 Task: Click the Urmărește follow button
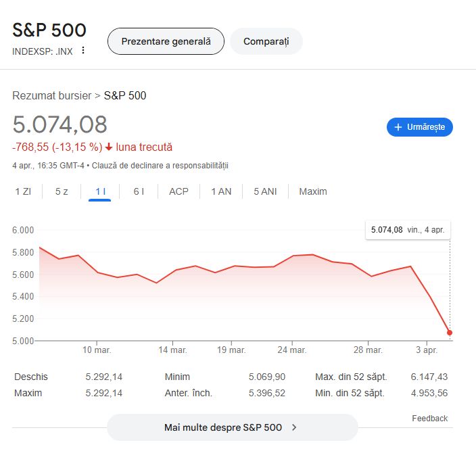(x=420, y=127)
